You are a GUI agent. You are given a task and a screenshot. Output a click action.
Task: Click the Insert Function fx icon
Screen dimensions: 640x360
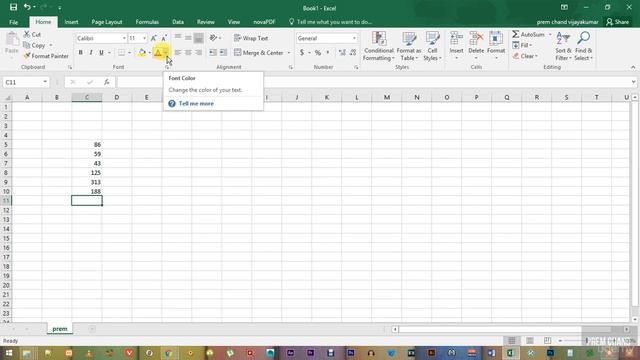(x=107, y=82)
